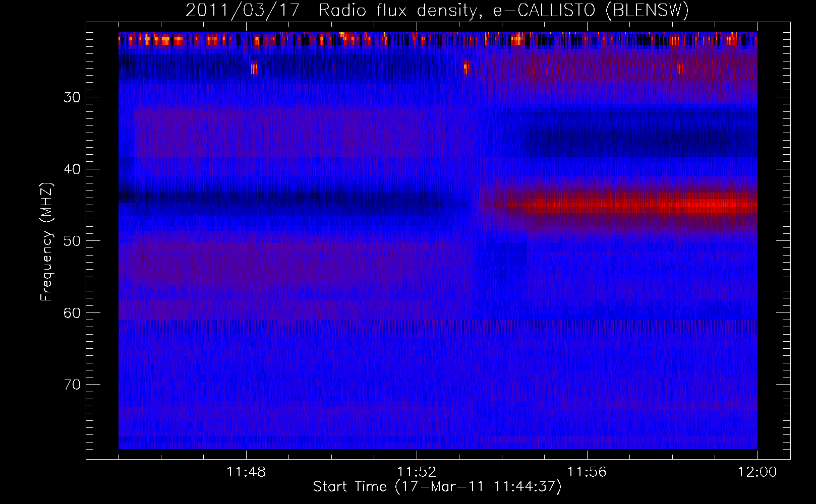Select the 11:48 time tick label
This screenshot has height=504, width=816.
246,472
